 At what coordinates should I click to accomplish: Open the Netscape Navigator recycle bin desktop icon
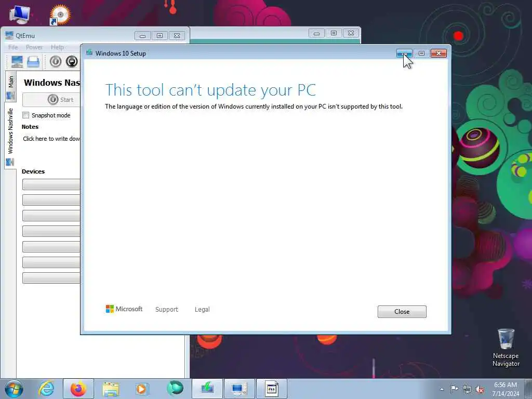click(x=506, y=348)
